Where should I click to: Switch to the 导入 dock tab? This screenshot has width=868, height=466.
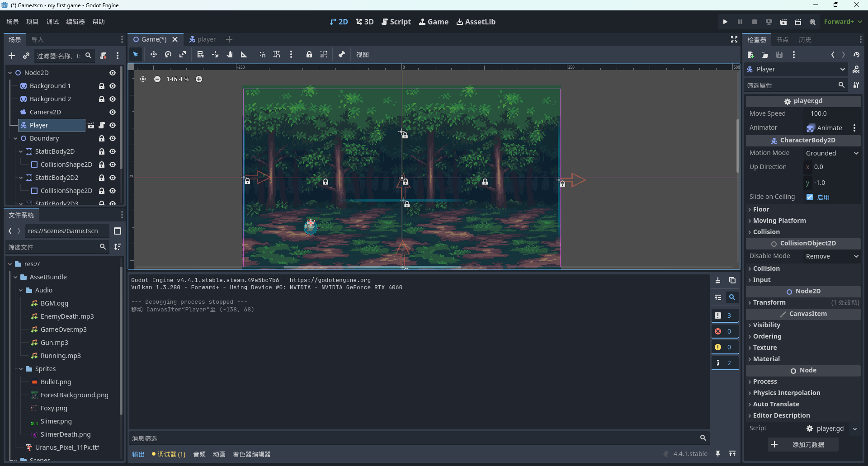pos(38,40)
